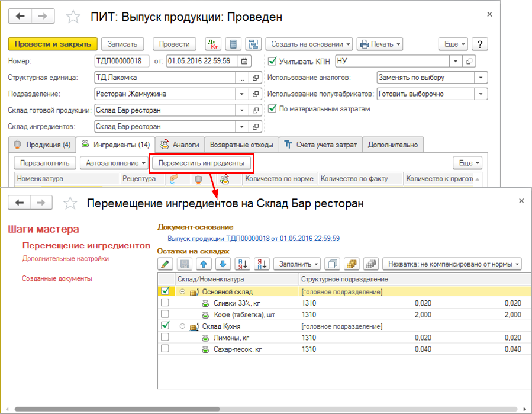Expand Использование аналогов dropdown list
Viewport: 532px width, 414px height.
pos(482,77)
